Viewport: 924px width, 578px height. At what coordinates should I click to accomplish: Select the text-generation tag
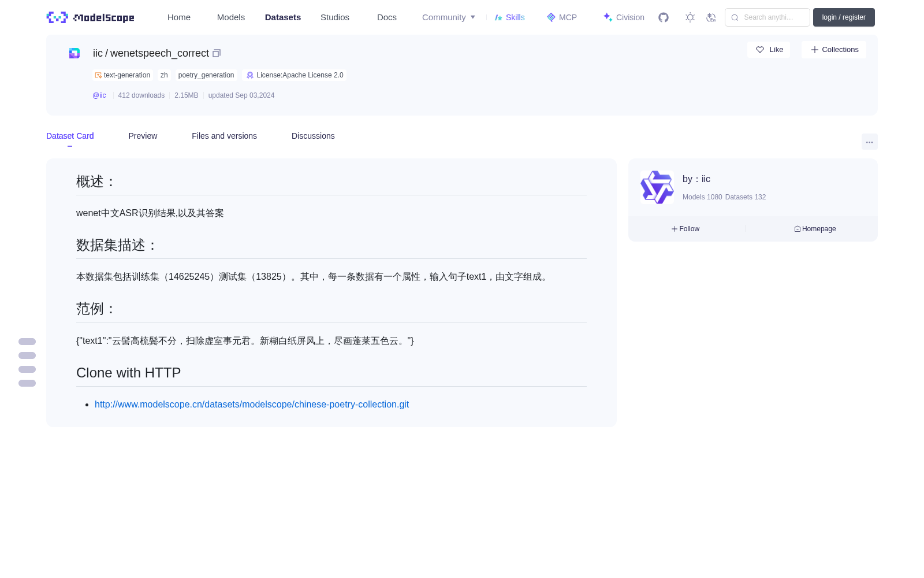[122, 75]
